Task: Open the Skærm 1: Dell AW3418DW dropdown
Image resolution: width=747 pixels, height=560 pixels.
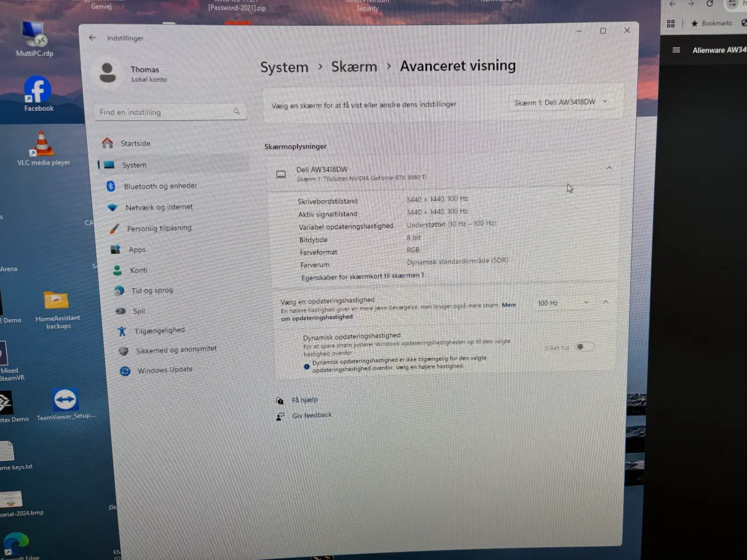Action: [561, 102]
